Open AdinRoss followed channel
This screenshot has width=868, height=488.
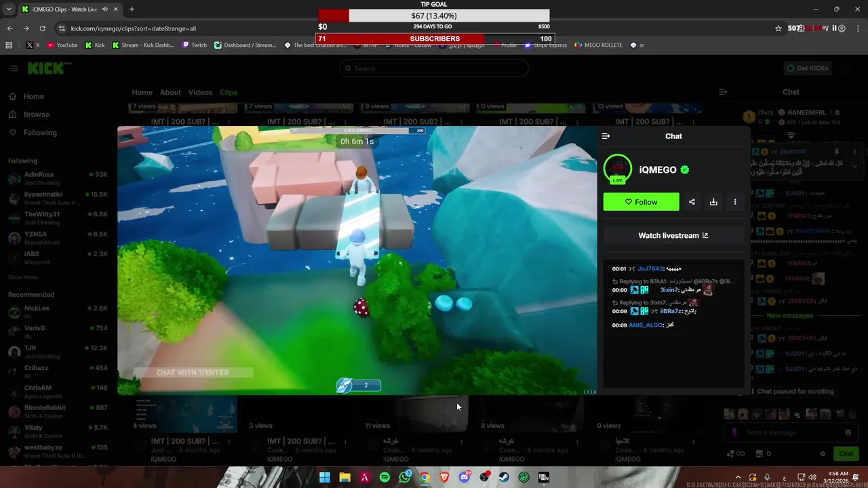coord(58,179)
